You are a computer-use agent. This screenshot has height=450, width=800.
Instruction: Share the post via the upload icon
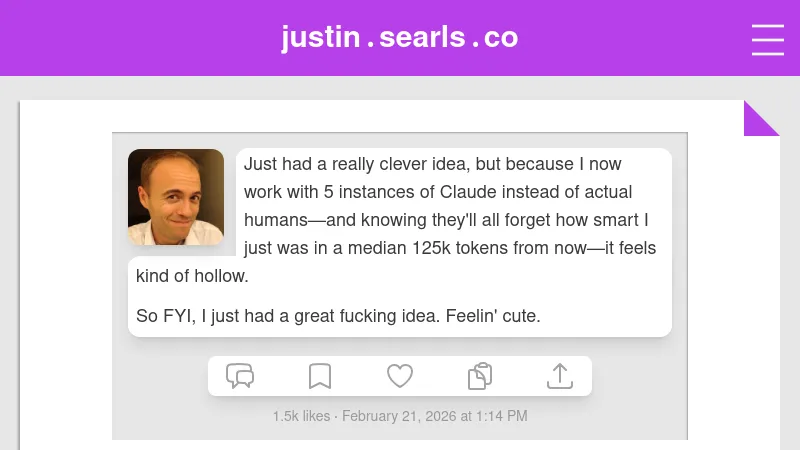click(560, 376)
